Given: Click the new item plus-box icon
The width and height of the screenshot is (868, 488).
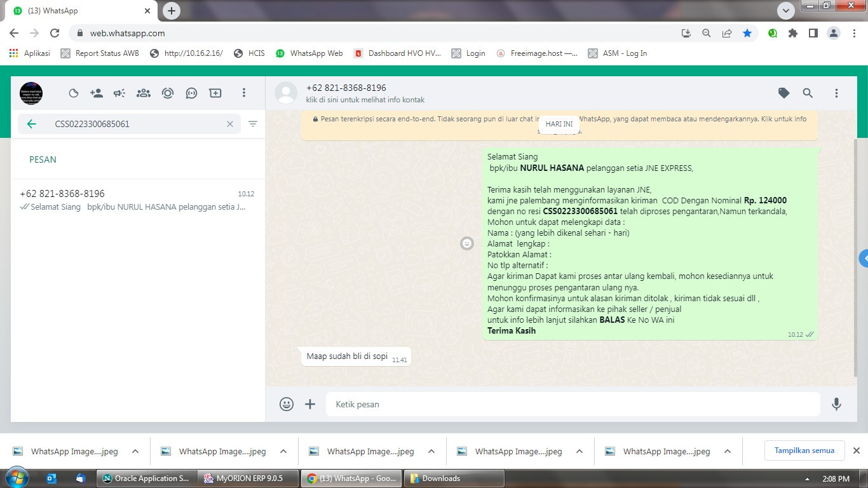Looking at the screenshot, I should (x=215, y=93).
